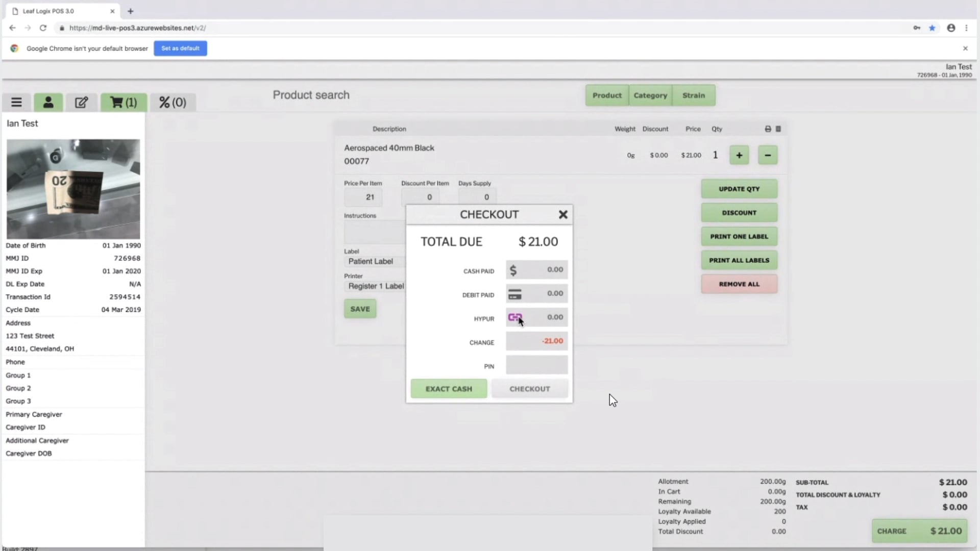Screen dimensions: 980x551
Task: Open the Chrome profile avatar icon
Action: click(x=951, y=28)
